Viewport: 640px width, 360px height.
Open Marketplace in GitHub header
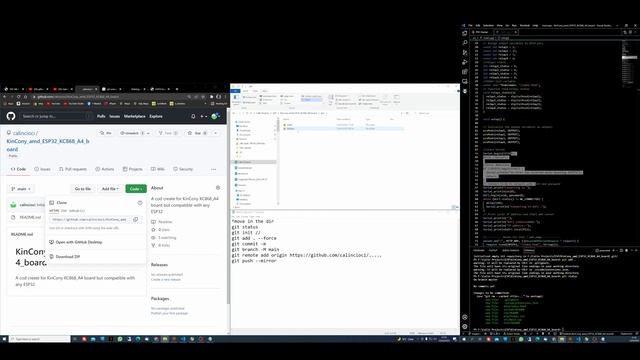click(x=134, y=116)
